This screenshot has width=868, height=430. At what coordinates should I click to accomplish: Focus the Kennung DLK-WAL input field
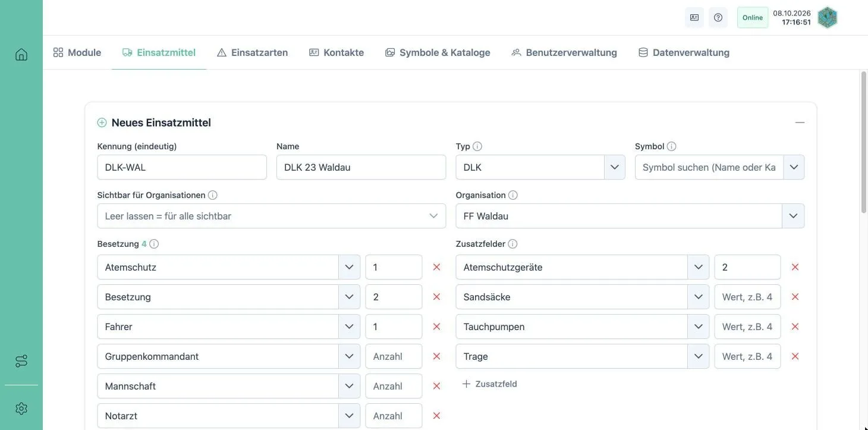pos(182,167)
